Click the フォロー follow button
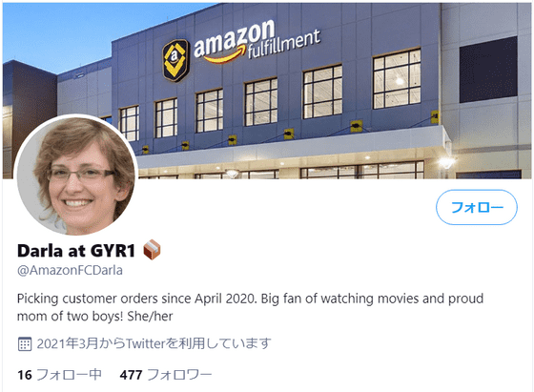Image resolution: width=534 pixels, height=392 pixels. [477, 207]
